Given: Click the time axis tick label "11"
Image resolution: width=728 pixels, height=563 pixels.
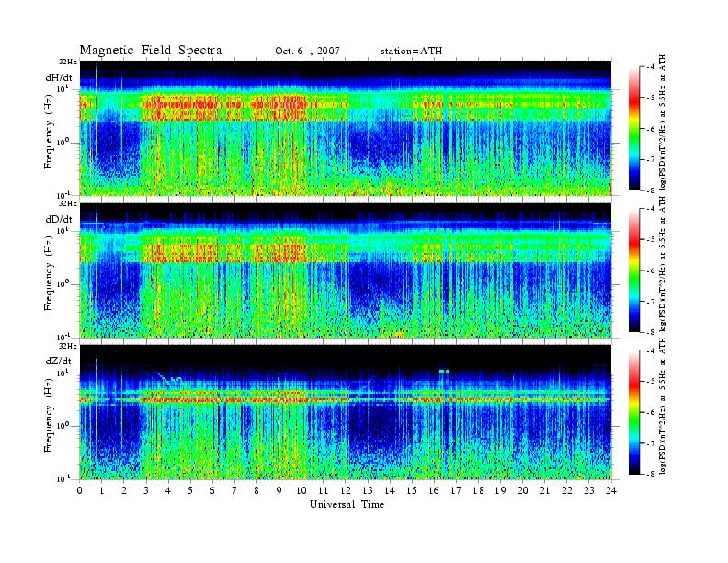Looking at the screenshot, I should [324, 490].
